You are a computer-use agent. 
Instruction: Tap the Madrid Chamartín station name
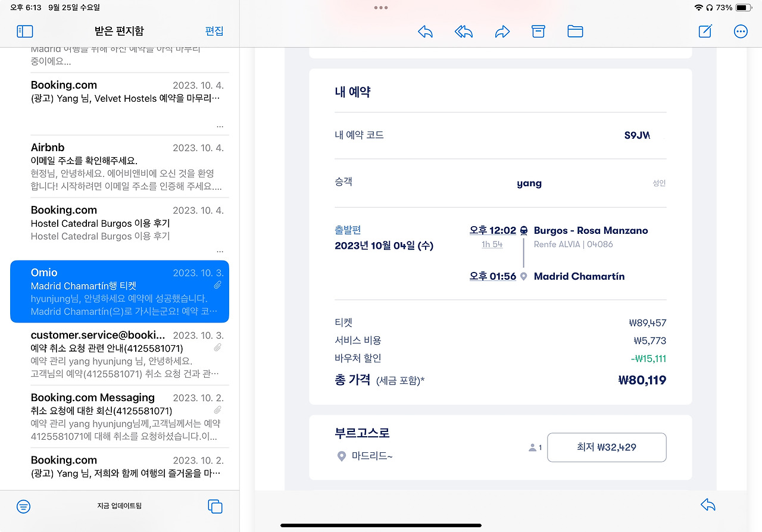tap(579, 277)
